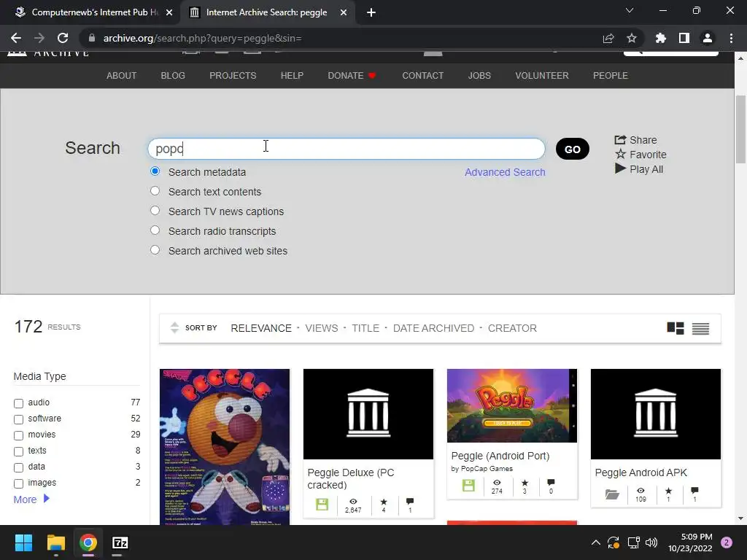This screenshot has height=560, width=747.
Task: Select Search TV news captions option
Action: (x=155, y=211)
